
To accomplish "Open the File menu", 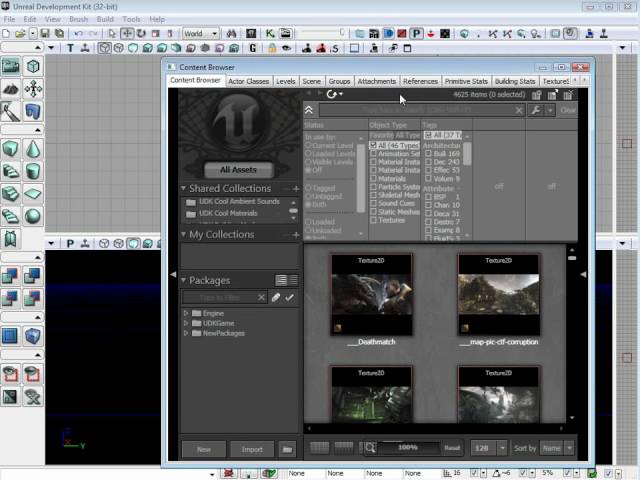I will [x=9, y=19].
